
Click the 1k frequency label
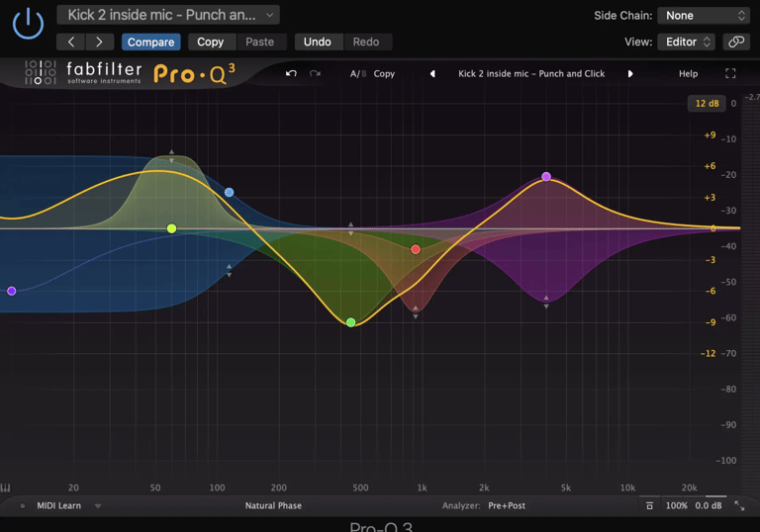point(423,488)
